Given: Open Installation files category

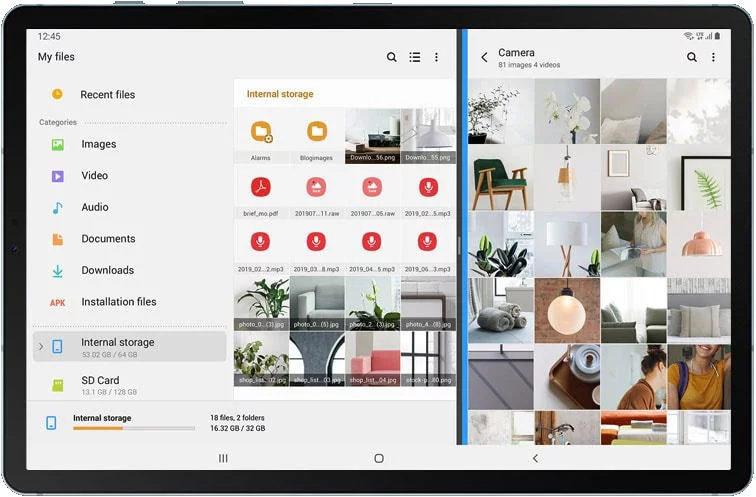Looking at the screenshot, I should pyautogui.click(x=118, y=302).
